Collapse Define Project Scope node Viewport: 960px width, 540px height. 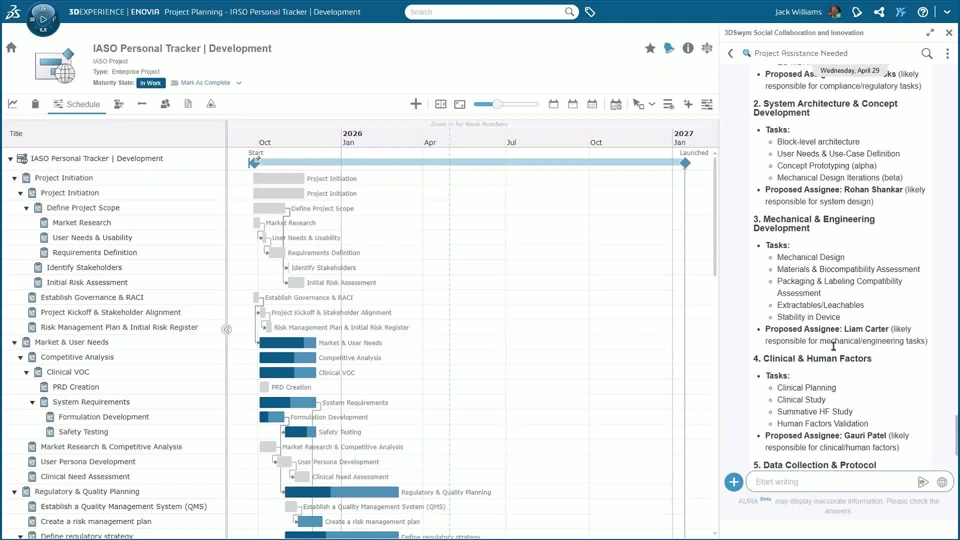pyautogui.click(x=26, y=208)
